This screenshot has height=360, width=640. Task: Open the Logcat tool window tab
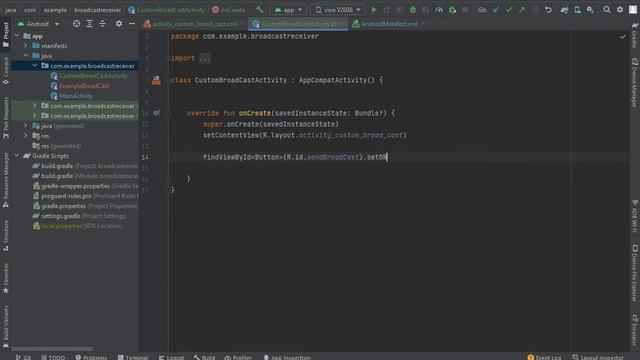(x=171, y=357)
